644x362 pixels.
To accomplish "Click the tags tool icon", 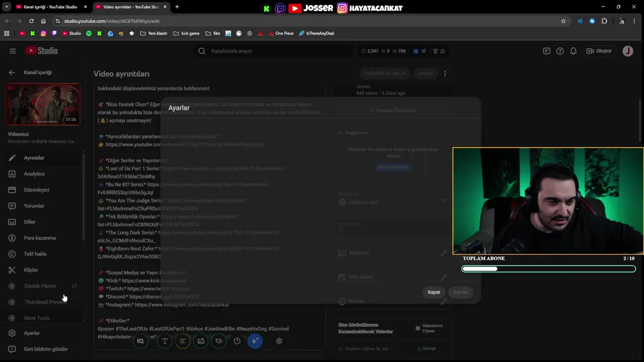I will tap(219, 341).
